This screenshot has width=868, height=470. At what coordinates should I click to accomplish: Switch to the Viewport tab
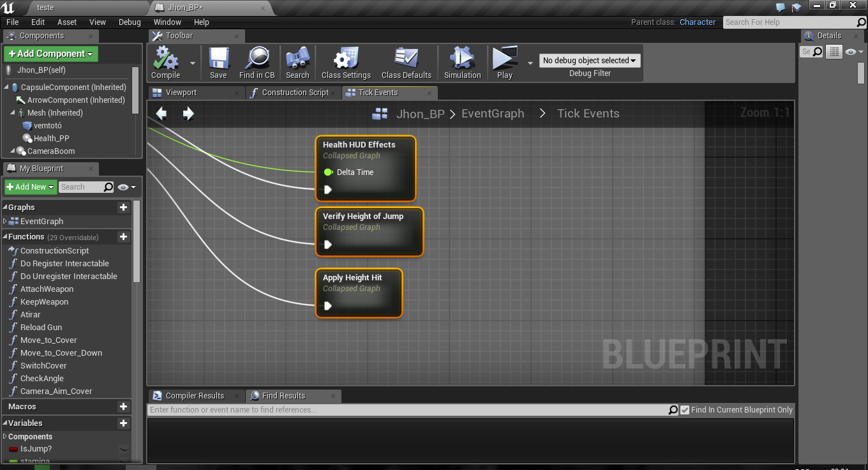tap(180, 93)
